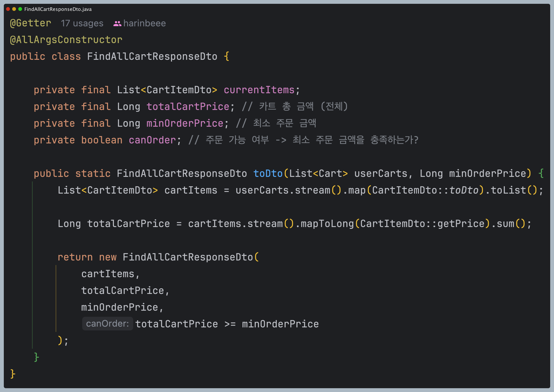Click the canOrder parameter hint label
554x392 pixels.
107,324
